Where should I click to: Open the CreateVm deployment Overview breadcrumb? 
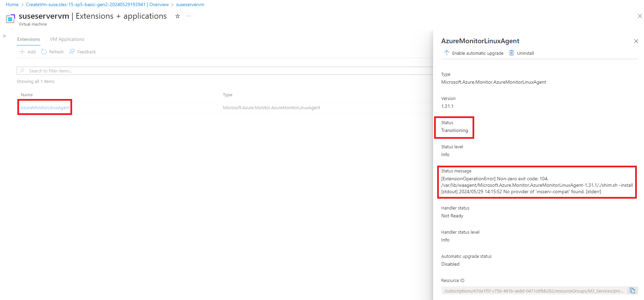[97, 4]
